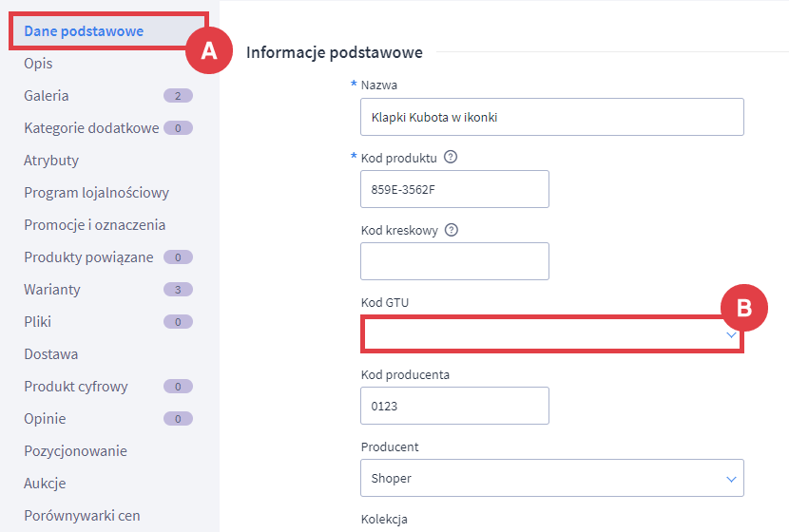789x532 pixels.
Task: Go to Warianty section
Action: tap(52, 290)
